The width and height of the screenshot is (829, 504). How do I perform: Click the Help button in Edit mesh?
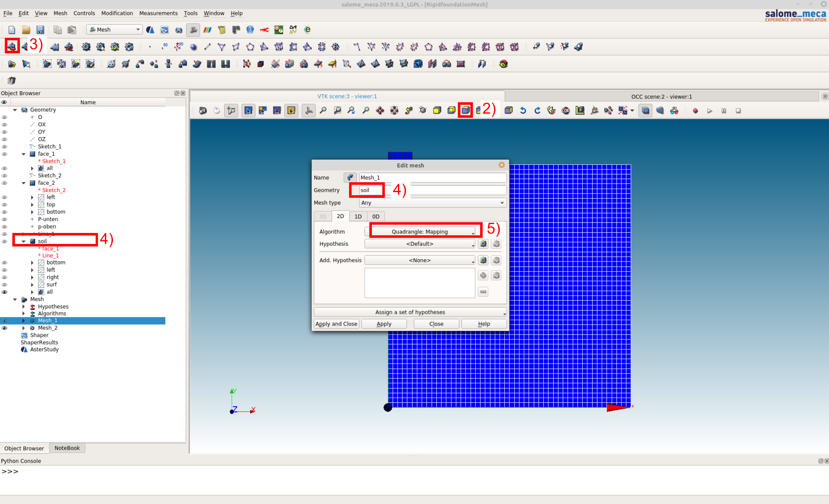pos(484,324)
